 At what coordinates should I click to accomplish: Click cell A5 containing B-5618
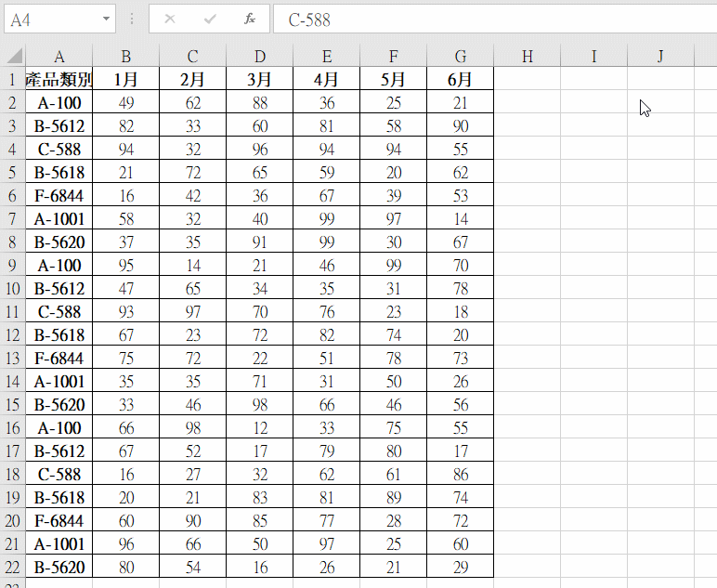pyautogui.click(x=59, y=172)
